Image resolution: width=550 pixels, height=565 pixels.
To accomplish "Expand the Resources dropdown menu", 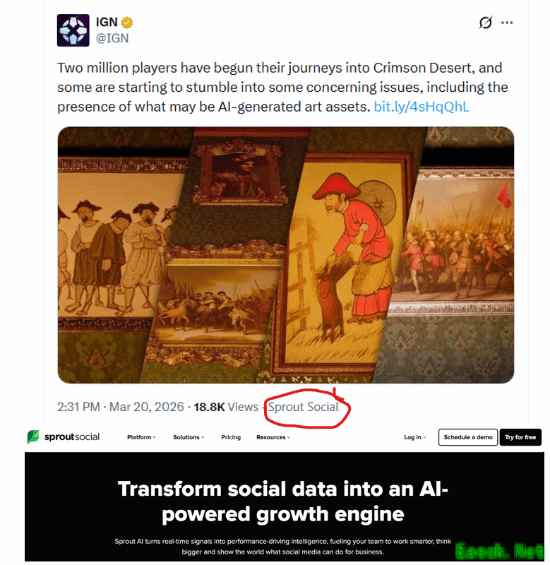I will 273,437.
